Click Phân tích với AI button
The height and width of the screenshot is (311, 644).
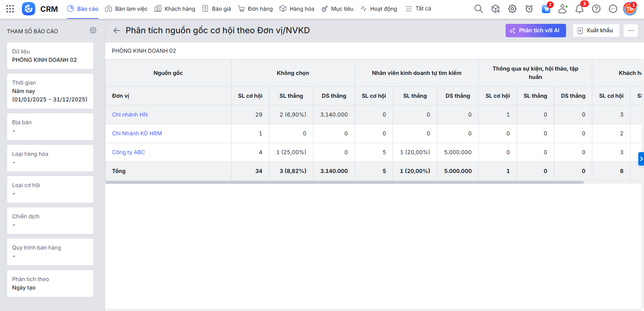click(x=535, y=31)
